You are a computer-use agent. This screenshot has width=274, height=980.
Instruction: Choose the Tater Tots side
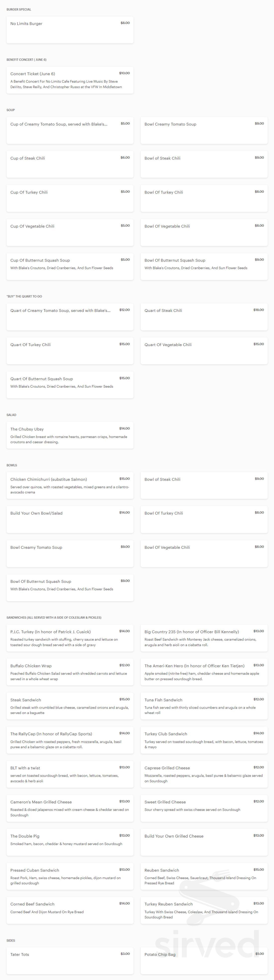(x=70, y=960)
